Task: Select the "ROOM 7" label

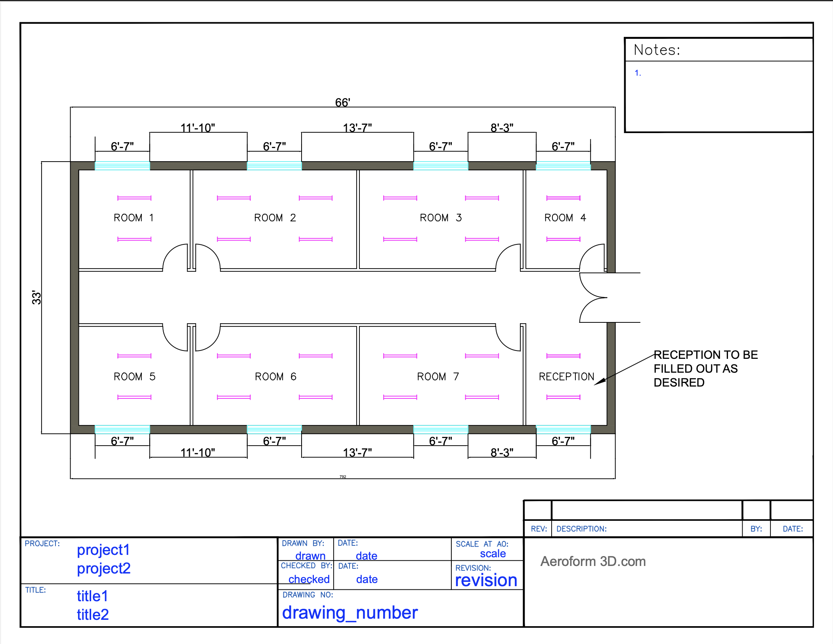Action: coord(438,377)
